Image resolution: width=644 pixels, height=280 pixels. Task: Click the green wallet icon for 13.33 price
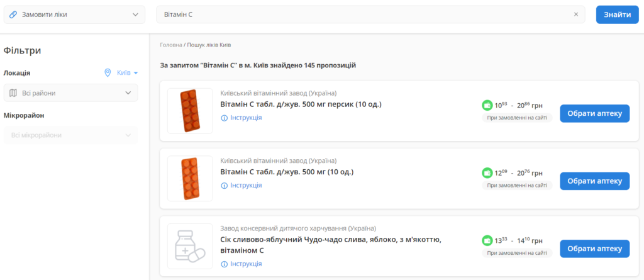[x=487, y=240]
